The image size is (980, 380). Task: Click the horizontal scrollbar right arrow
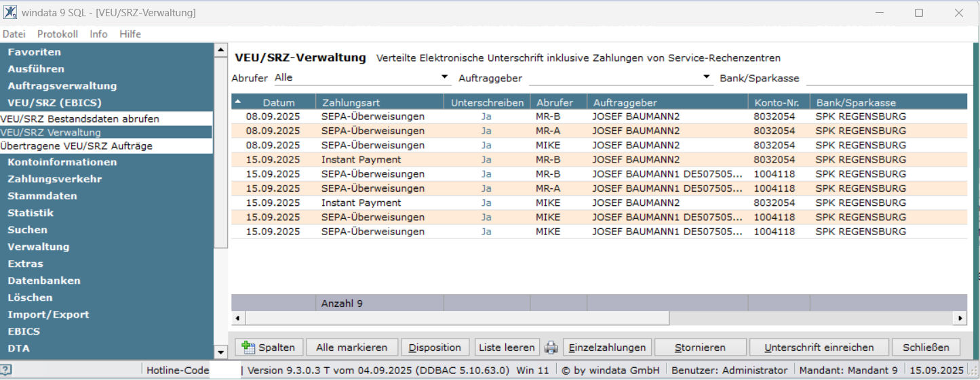tap(960, 318)
